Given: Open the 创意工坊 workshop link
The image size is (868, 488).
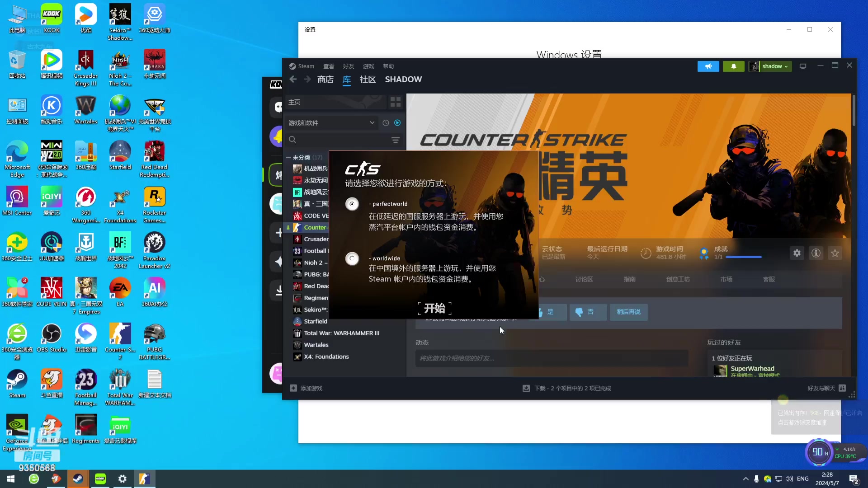Looking at the screenshot, I should click(x=678, y=280).
